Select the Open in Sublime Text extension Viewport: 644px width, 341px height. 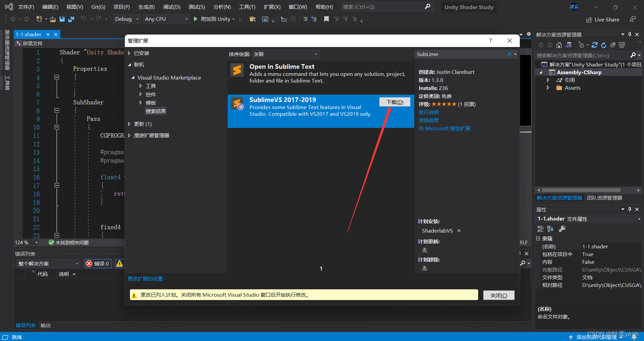pos(321,77)
